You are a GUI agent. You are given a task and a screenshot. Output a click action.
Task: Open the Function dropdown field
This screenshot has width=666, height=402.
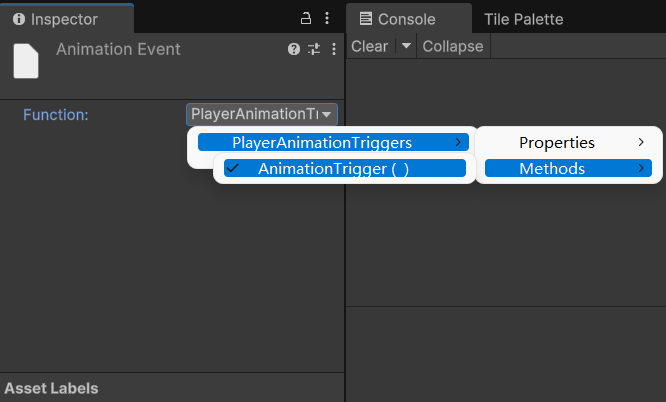pyautogui.click(x=262, y=114)
